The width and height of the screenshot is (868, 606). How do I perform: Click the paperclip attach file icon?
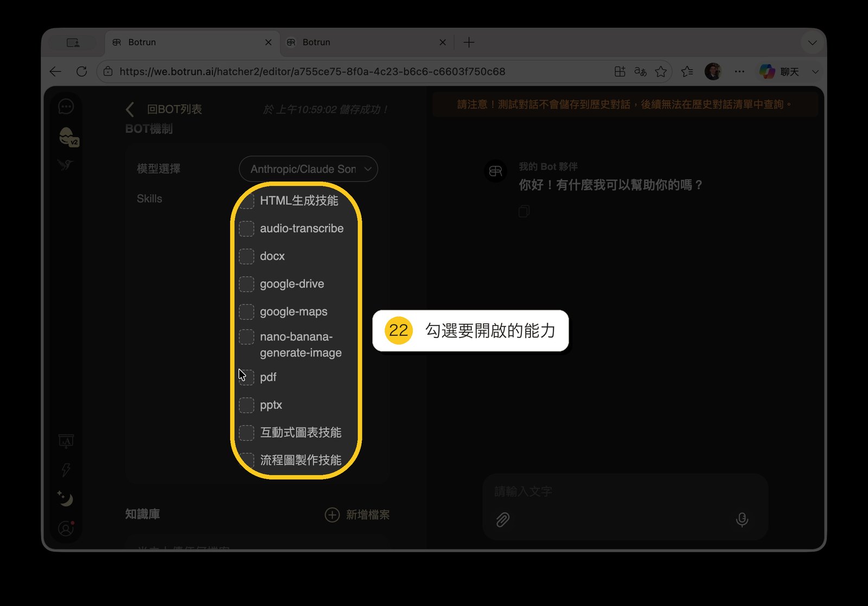coord(503,520)
